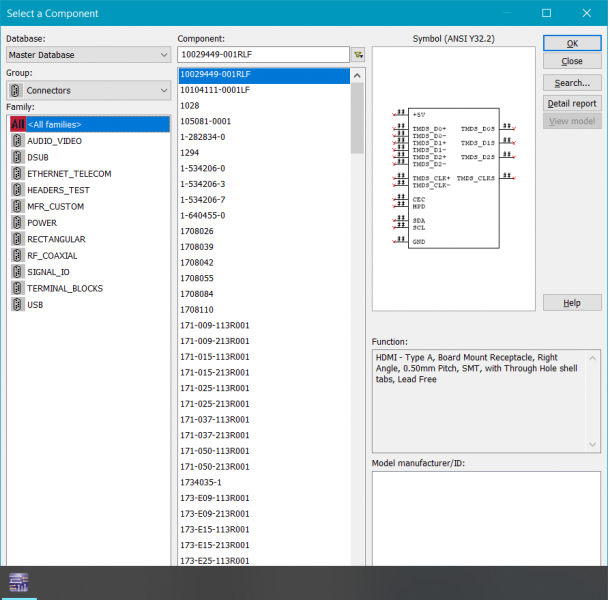This screenshot has width=610, height=600.
Task: Click the RECTANGULAR family connector icon
Action: [17, 239]
